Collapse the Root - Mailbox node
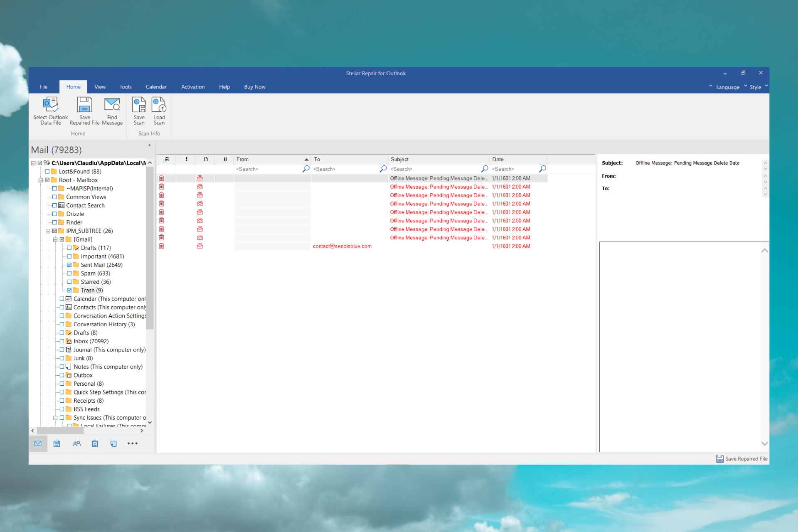798x532 pixels. (41, 180)
